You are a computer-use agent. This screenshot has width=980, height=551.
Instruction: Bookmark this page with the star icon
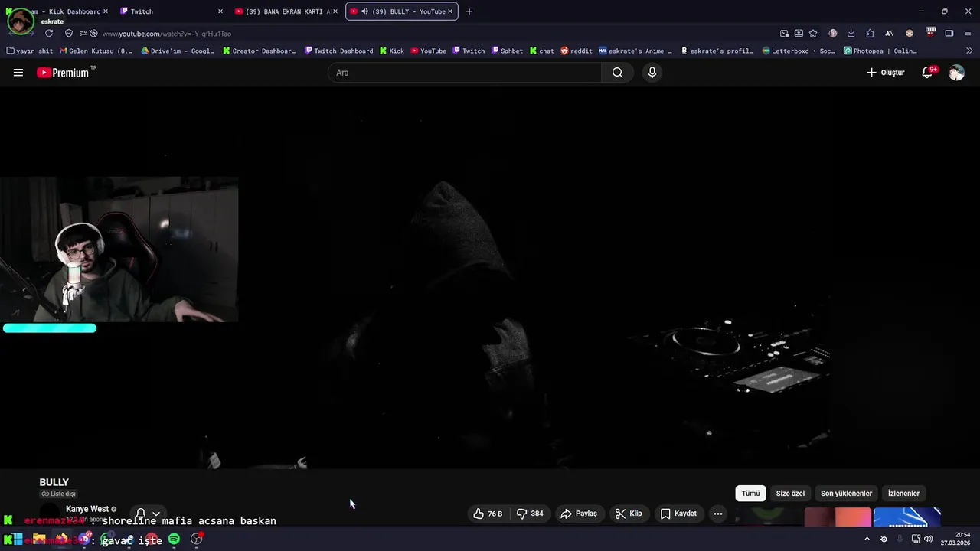[x=813, y=34]
